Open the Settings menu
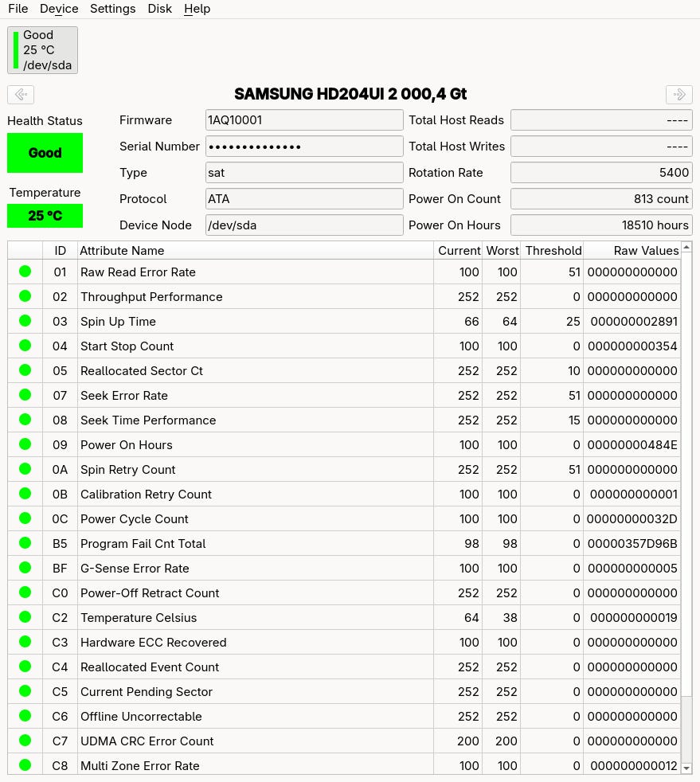Viewport: 700px width, 782px height. [x=112, y=9]
